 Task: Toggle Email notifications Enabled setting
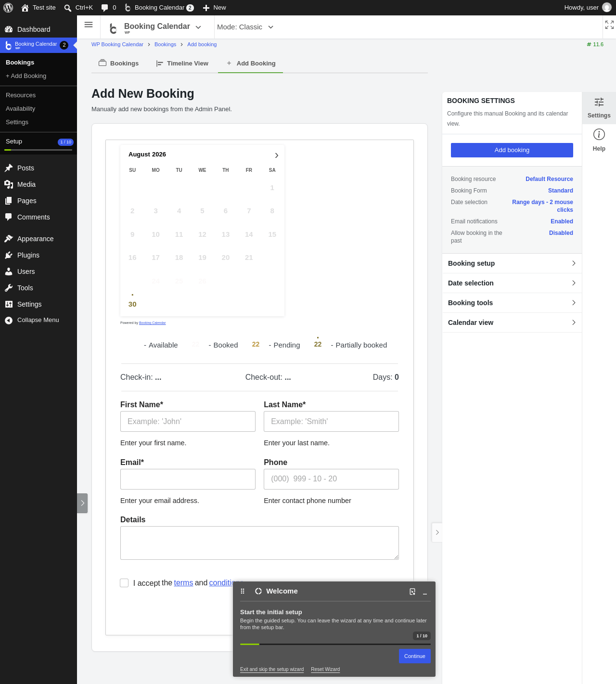pyautogui.click(x=562, y=221)
